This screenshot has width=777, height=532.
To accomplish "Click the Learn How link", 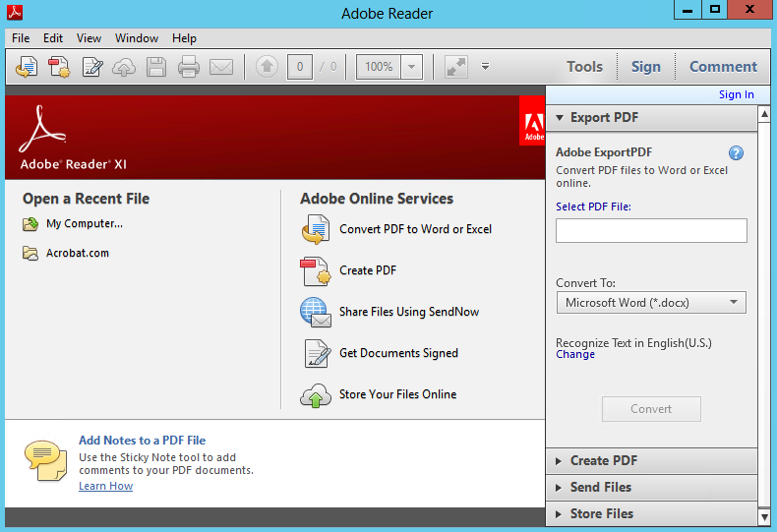I will (x=105, y=486).
